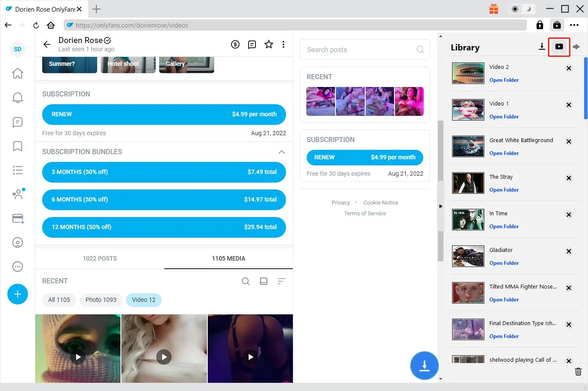The width and height of the screenshot is (588, 391).
Task: Click the trash icon to clear library
Action: [x=578, y=371]
